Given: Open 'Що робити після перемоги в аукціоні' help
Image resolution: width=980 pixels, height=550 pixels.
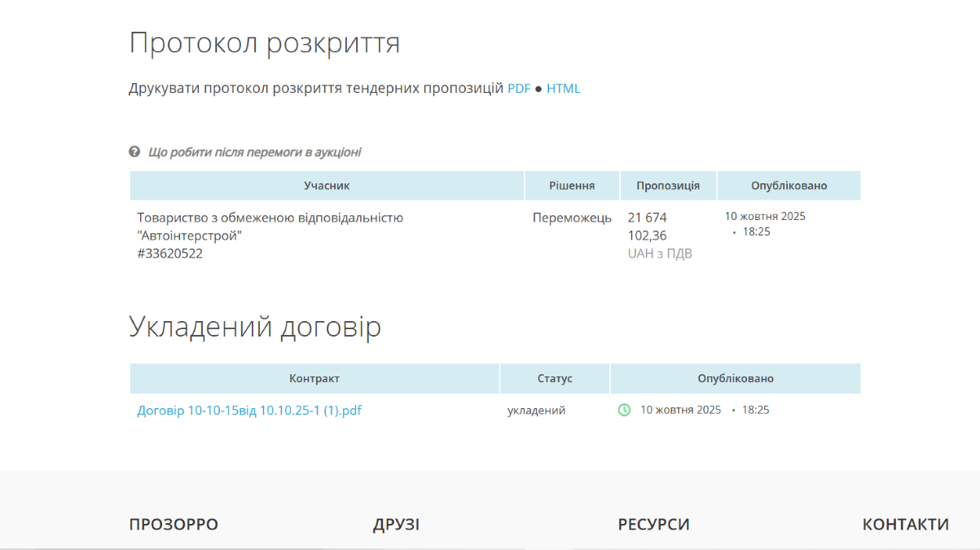Looking at the screenshot, I should click(x=254, y=152).
